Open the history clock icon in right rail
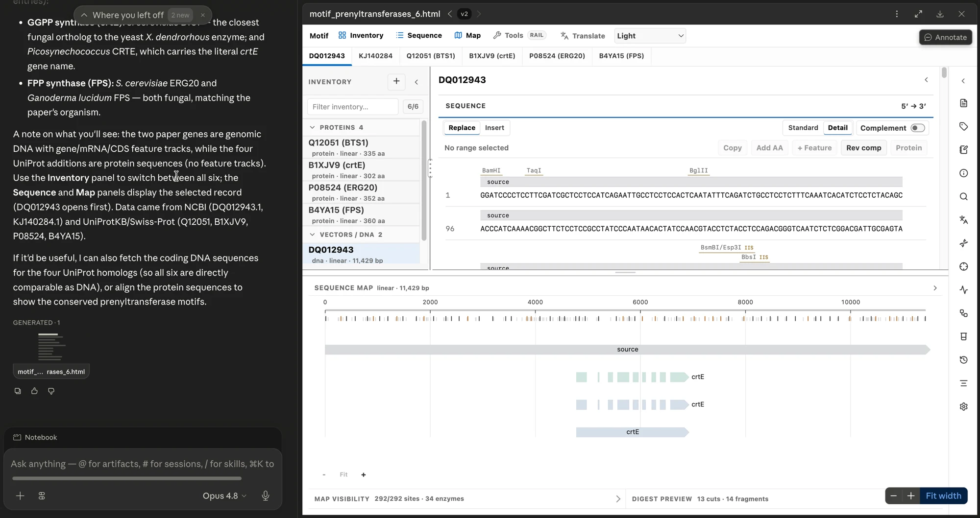This screenshot has height=518, width=980. pos(963,360)
